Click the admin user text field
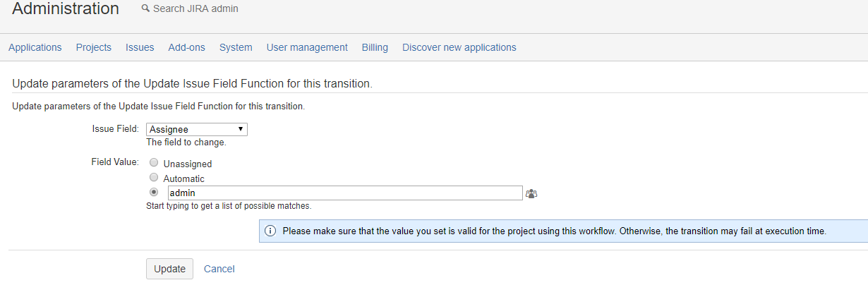This screenshot has width=868, height=297. coord(344,193)
